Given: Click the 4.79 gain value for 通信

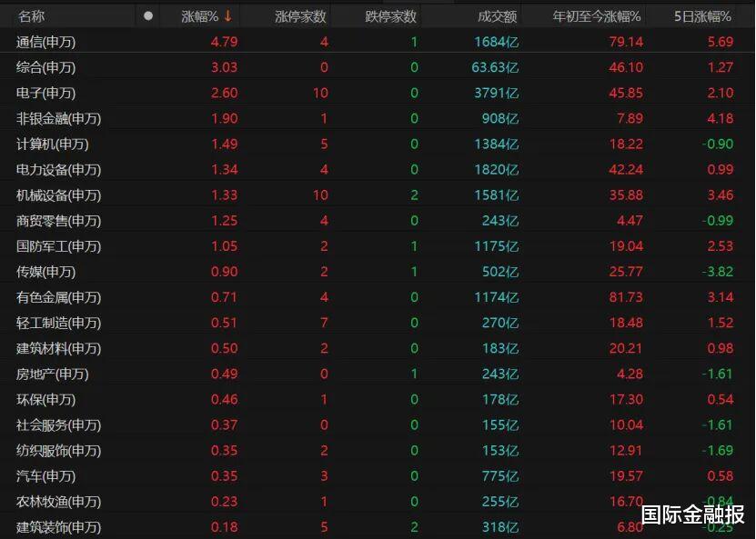Looking at the screenshot, I should tap(224, 42).
